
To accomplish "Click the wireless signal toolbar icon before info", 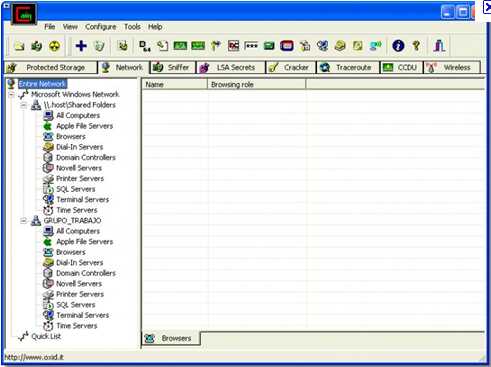I will [375, 46].
